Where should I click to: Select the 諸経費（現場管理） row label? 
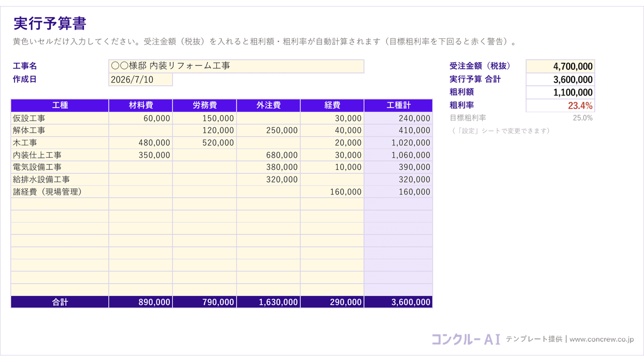coord(60,192)
